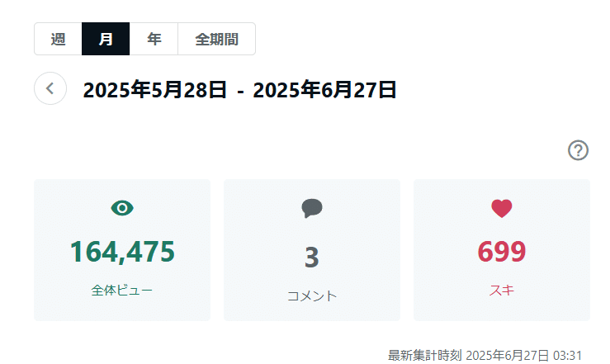
Task: Open the help question mark icon
Action: pos(578,150)
